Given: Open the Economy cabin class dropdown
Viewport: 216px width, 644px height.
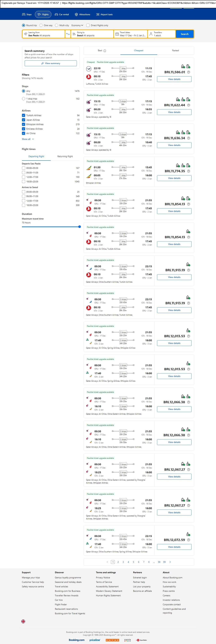Looking at the screenshot, I should [x=77, y=25].
